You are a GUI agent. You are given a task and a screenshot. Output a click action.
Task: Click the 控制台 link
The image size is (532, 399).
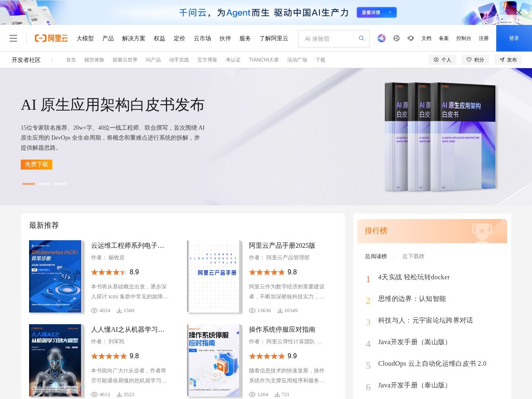[464, 38]
